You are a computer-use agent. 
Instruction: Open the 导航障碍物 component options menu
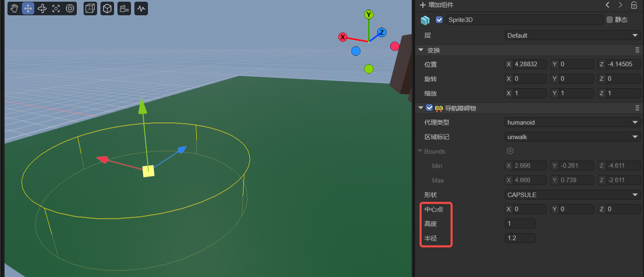tap(637, 108)
